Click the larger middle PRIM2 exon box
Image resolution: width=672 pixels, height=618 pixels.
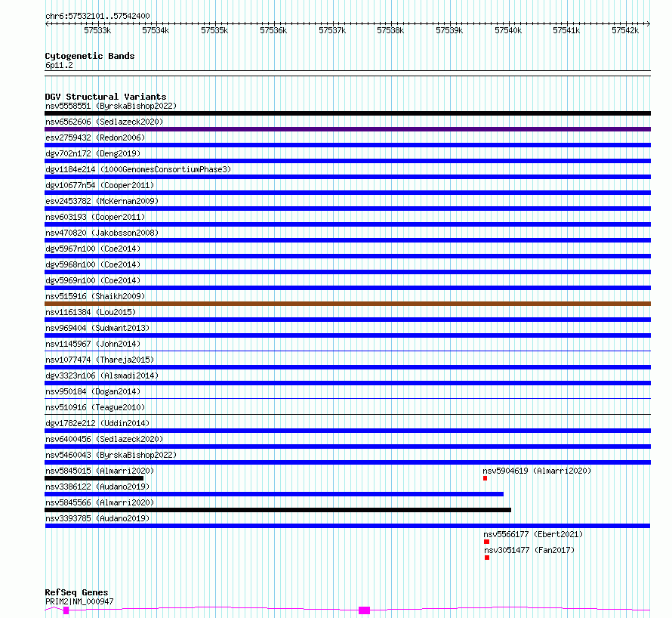(x=364, y=610)
